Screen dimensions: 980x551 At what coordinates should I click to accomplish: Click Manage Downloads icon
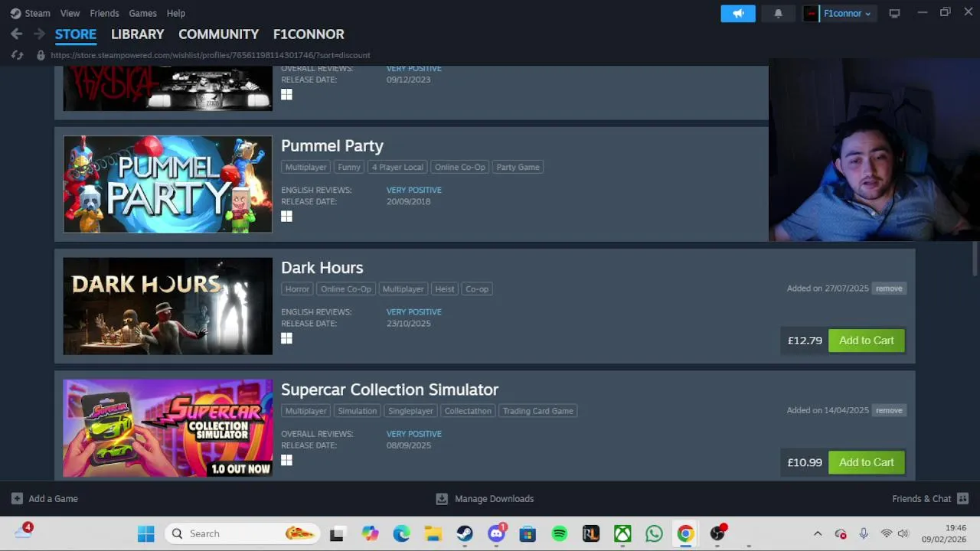tap(442, 499)
